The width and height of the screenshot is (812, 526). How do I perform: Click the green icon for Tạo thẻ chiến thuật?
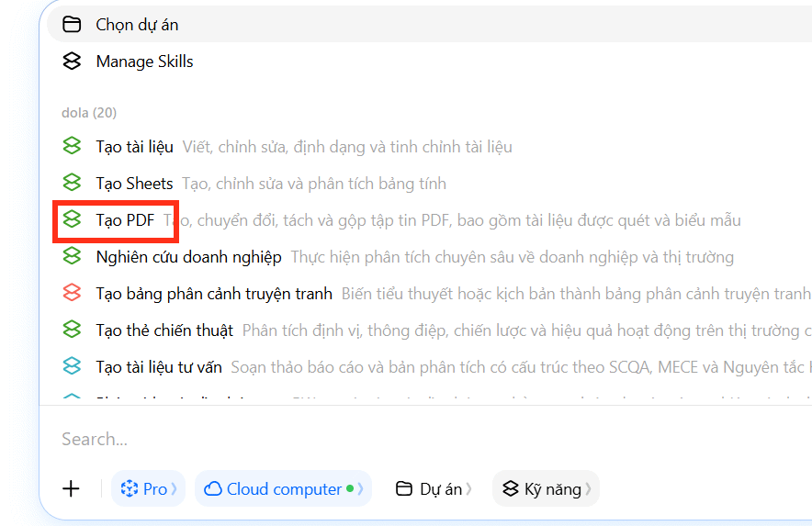click(x=72, y=330)
